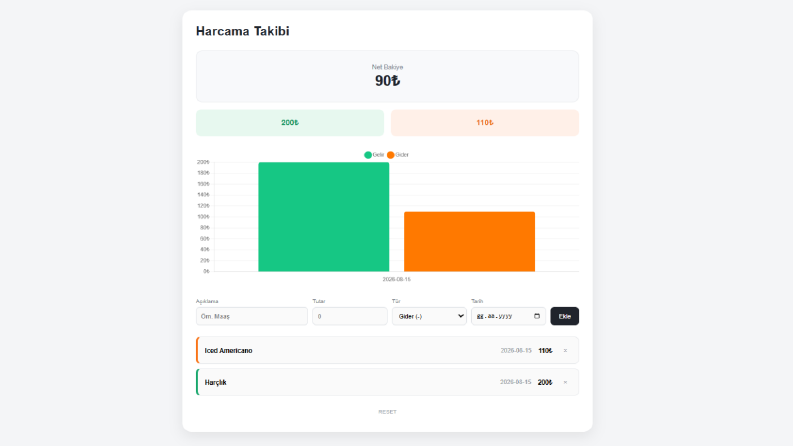
Task: Remove the Harçlık entry using its × icon
Action: coord(565,382)
